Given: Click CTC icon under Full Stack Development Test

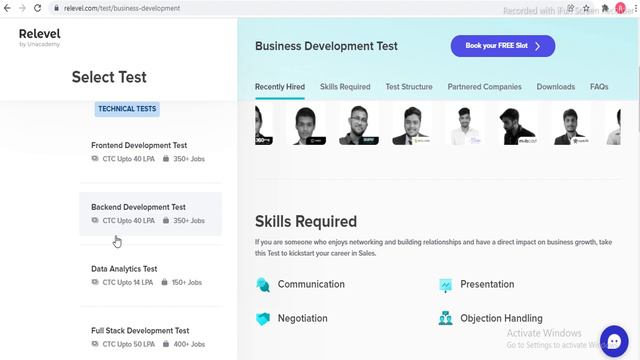Looking at the screenshot, I should click(x=95, y=344).
